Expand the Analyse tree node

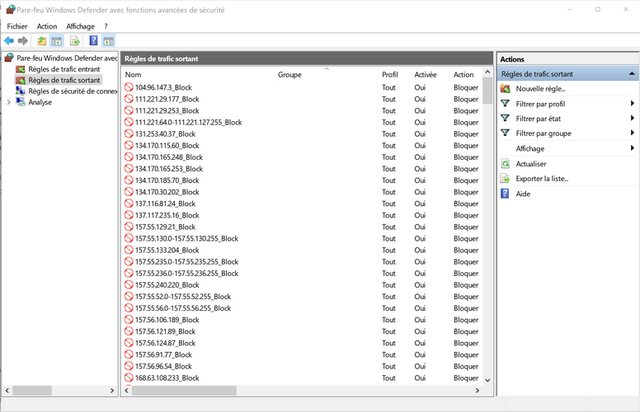point(9,102)
